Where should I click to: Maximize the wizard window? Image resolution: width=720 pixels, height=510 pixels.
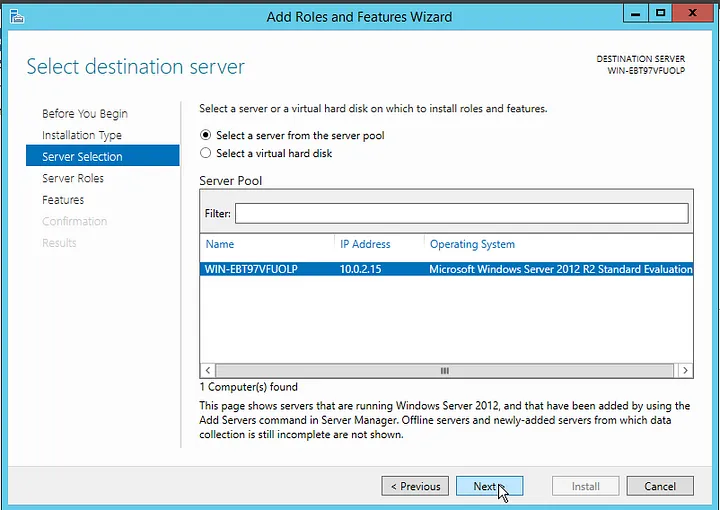(660, 13)
